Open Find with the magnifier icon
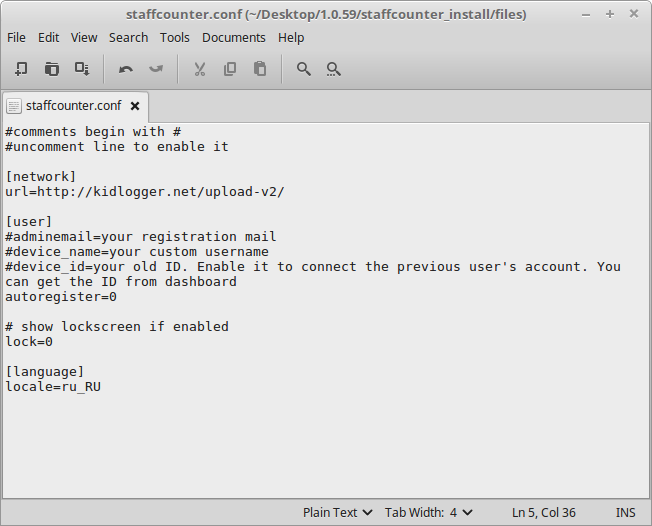Image resolution: width=652 pixels, height=526 pixels. 304,69
